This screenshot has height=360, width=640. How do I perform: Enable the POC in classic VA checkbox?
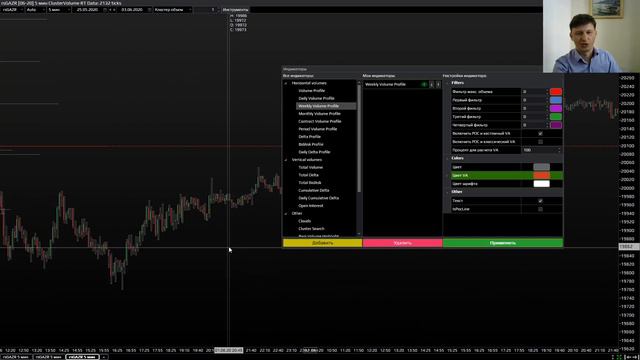[540, 142]
